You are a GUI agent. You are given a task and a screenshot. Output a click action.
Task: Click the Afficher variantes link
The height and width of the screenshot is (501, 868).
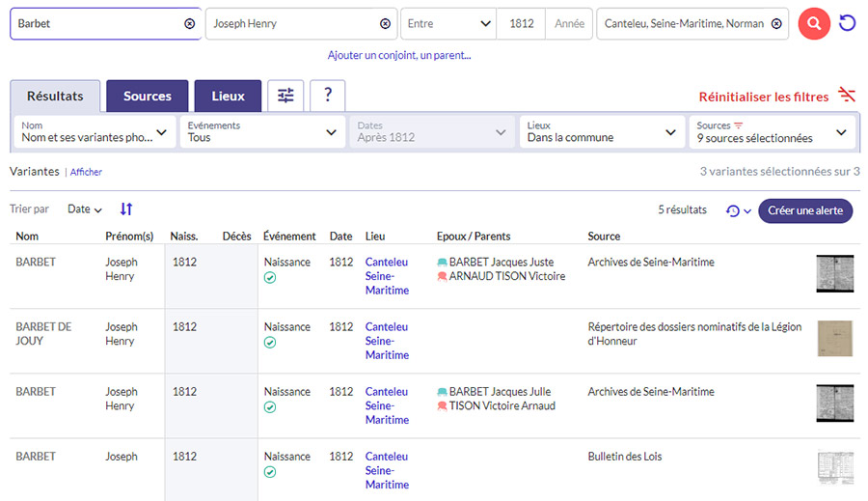[x=86, y=172]
